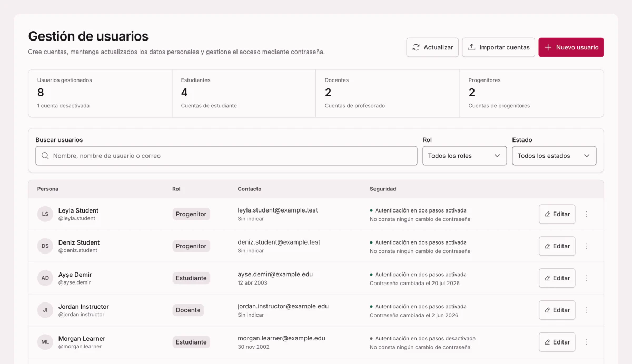Open more options for Deniz Student
This screenshot has width=632, height=364.
(587, 246)
